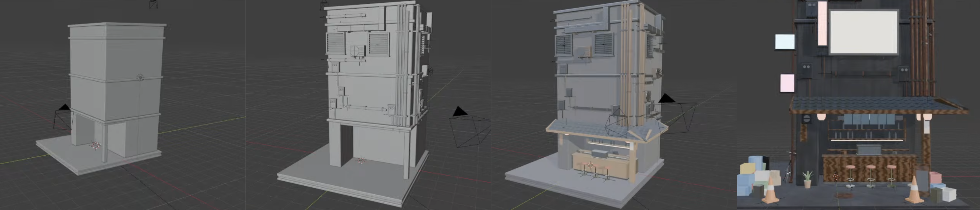This screenshot has width=980, height=210.
Task: Select the tan vertical pipes on the third building
Action: coord(633,65)
